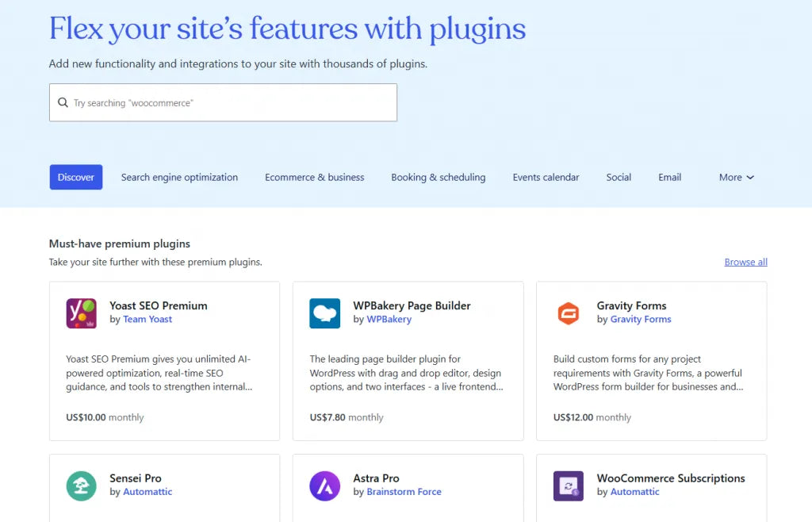Select the Discover tab

click(75, 177)
